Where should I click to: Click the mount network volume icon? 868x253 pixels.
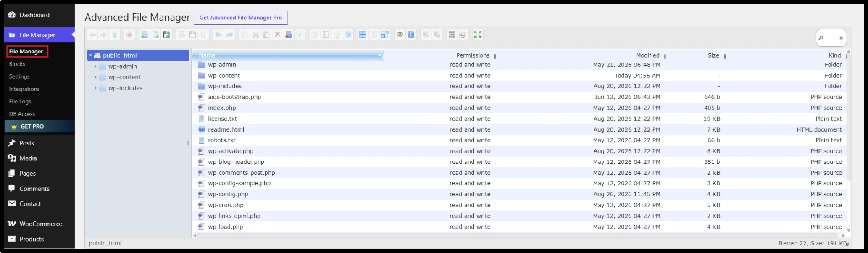pyautogui.click(x=129, y=34)
